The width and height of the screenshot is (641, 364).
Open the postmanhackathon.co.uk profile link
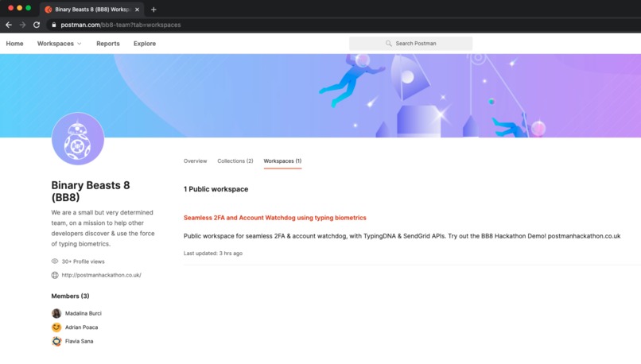(101, 275)
